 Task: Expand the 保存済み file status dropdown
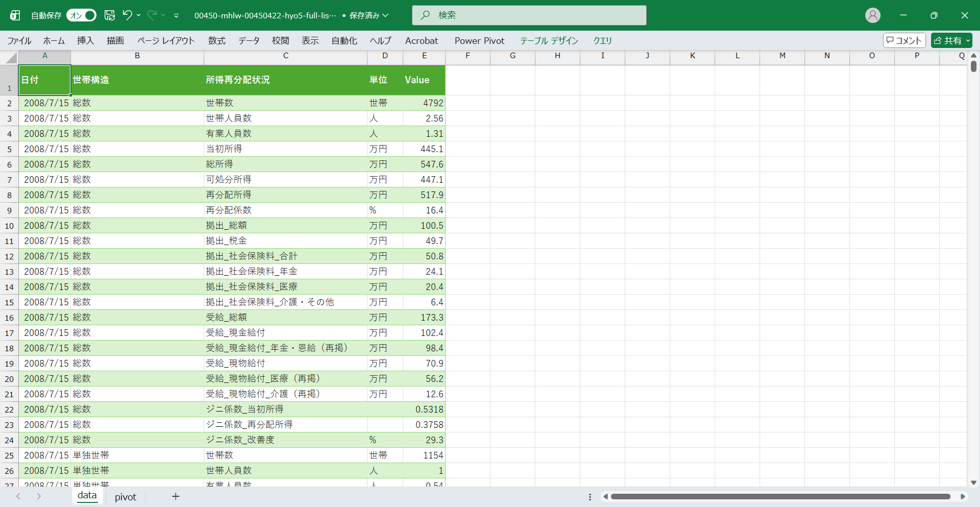coord(385,15)
